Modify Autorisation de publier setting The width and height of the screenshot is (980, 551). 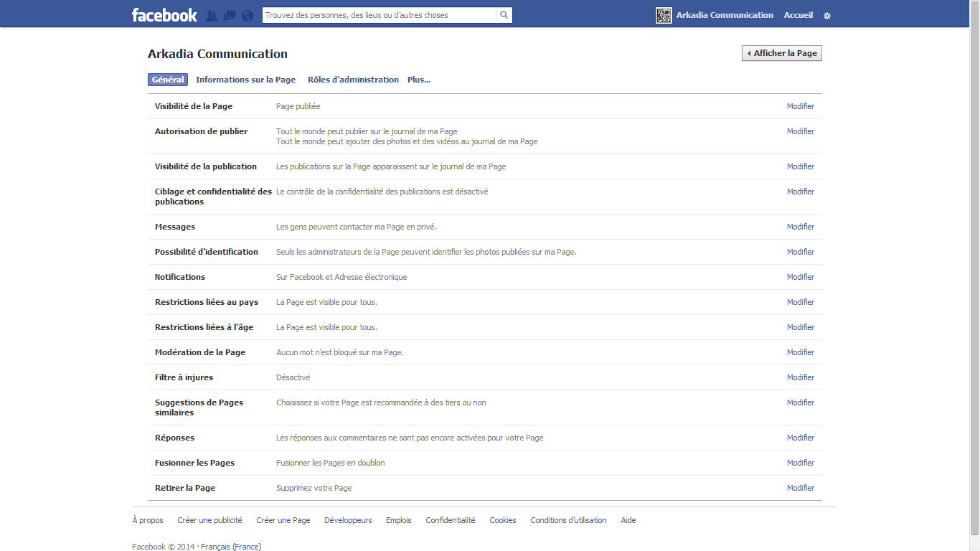[x=801, y=131]
